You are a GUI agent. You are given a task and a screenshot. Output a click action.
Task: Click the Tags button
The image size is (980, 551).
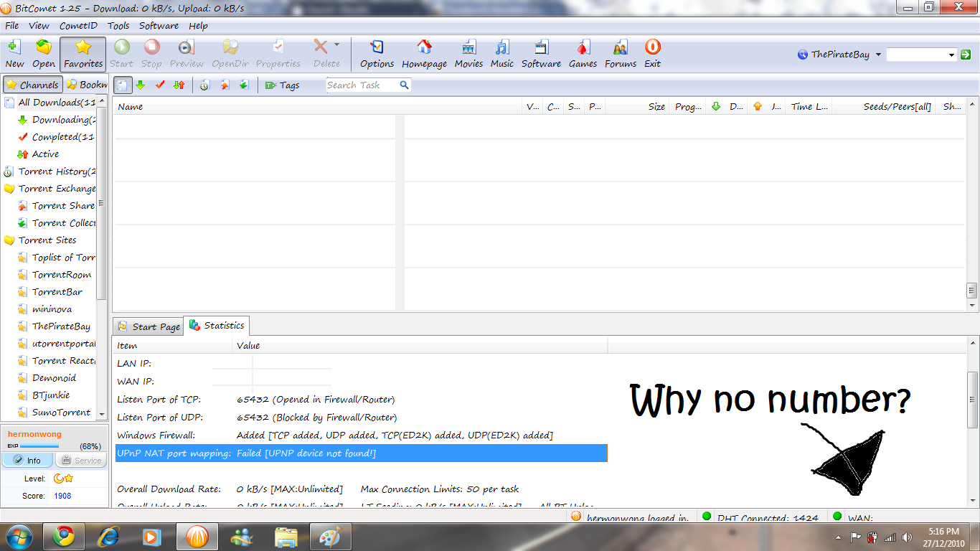pos(282,85)
